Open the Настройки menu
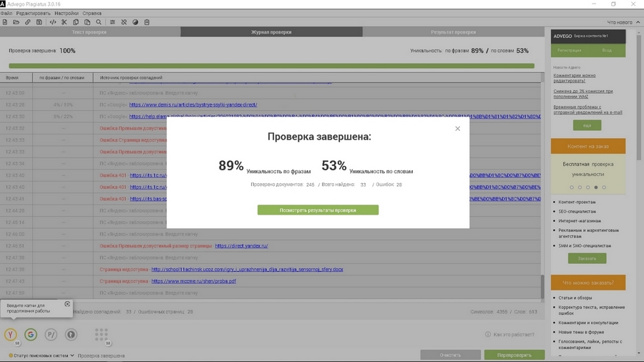The image size is (644, 362). 67,13
